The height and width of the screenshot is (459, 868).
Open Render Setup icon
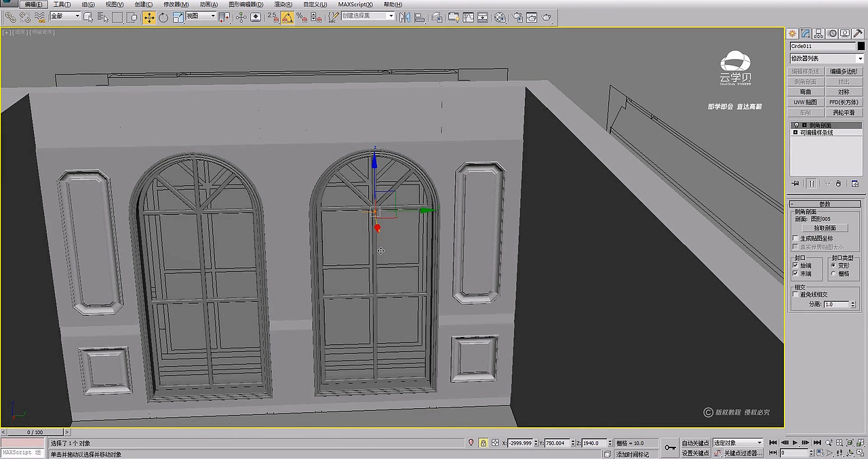(x=517, y=16)
